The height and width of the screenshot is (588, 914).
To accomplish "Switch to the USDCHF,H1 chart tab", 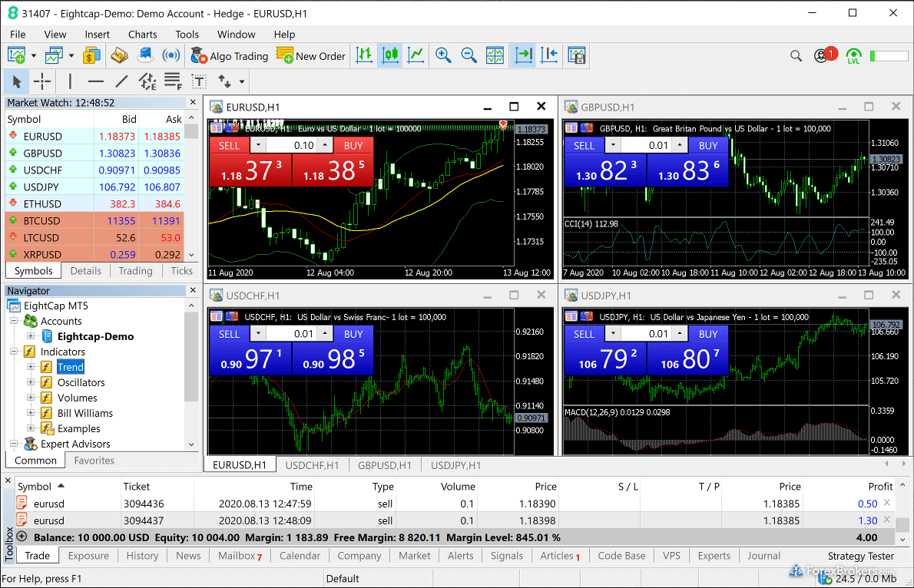I will [312, 465].
